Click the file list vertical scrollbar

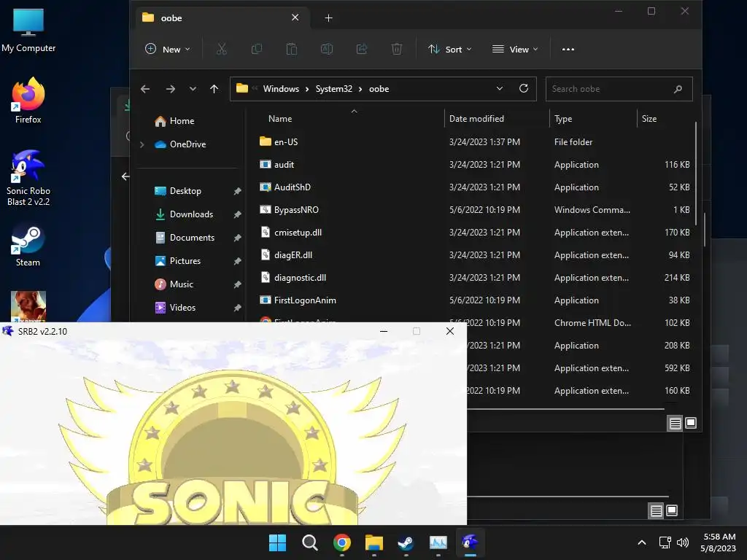click(696, 174)
